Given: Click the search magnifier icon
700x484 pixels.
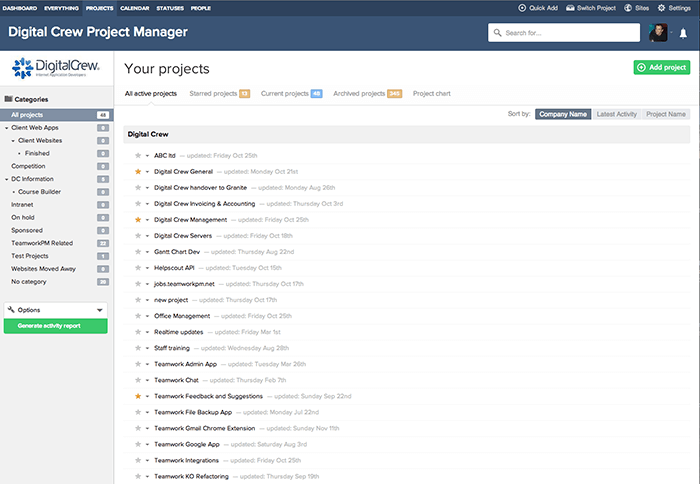Looking at the screenshot, I should pos(497,33).
